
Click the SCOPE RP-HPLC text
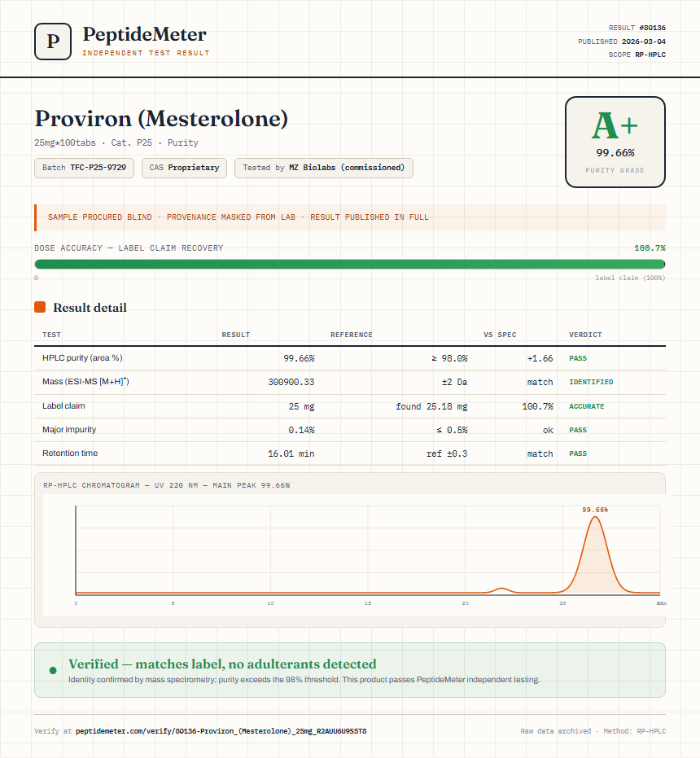(x=637, y=55)
